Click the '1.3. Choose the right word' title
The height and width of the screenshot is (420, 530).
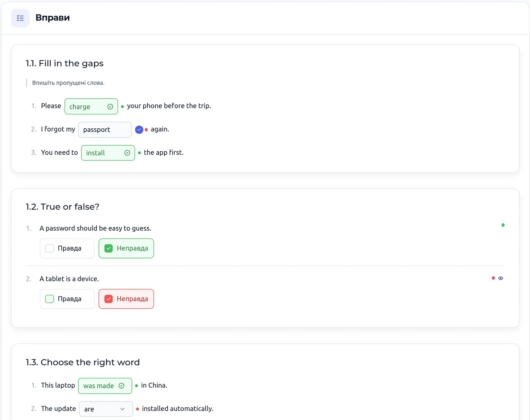(x=83, y=362)
